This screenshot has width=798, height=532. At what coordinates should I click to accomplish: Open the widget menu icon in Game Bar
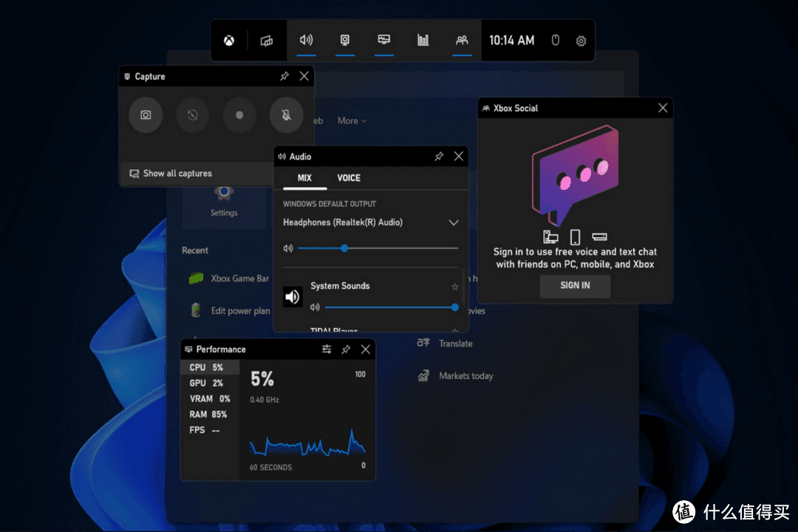(267, 41)
